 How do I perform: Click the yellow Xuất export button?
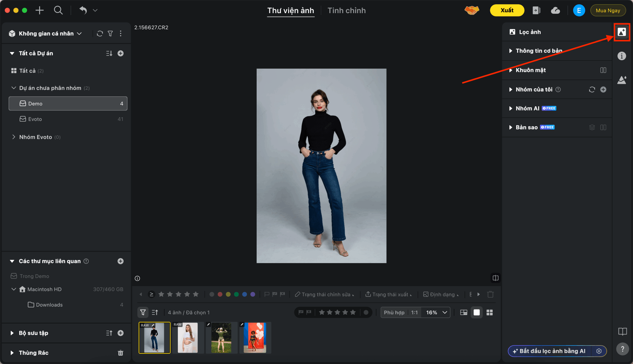[x=507, y=10]
